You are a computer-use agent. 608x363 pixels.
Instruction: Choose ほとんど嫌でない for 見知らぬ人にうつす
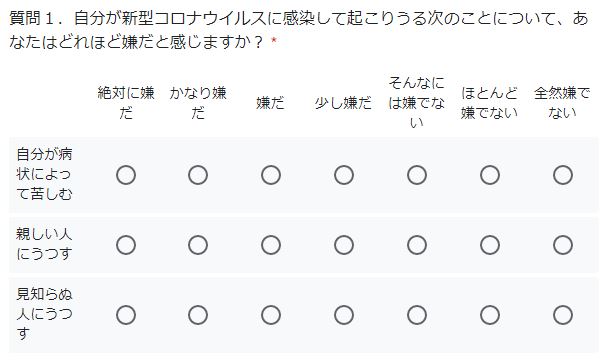pyautogui.click(x=490, y=315)
